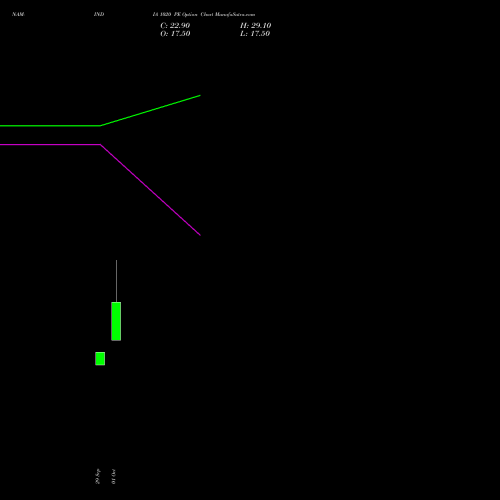Click the green upward-sloping indicator line

(150, 111)
